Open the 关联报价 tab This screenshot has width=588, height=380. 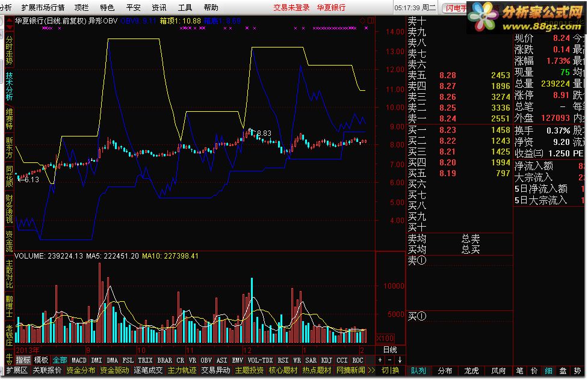coord(47,370)
